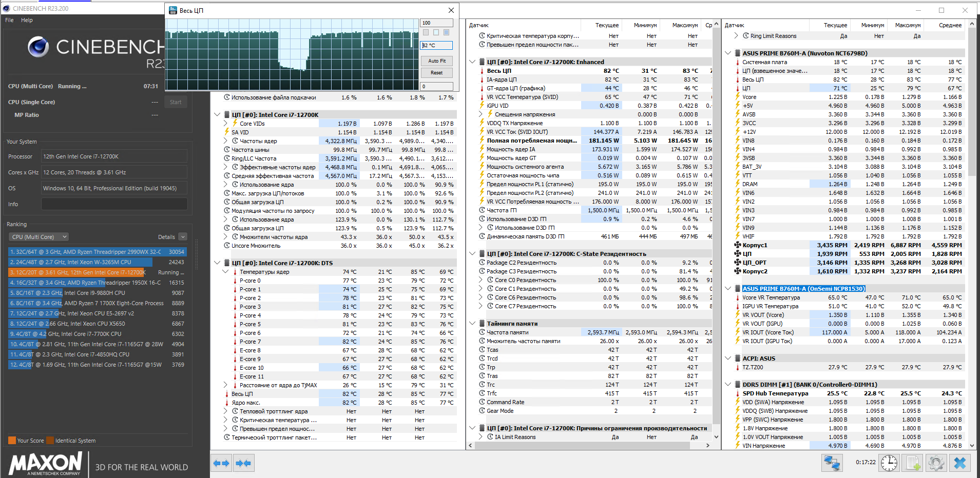The height and width of the screenshot is (478, 980).
Task: Open the File menu in Cinebench
Action: [x=9, y=20]
